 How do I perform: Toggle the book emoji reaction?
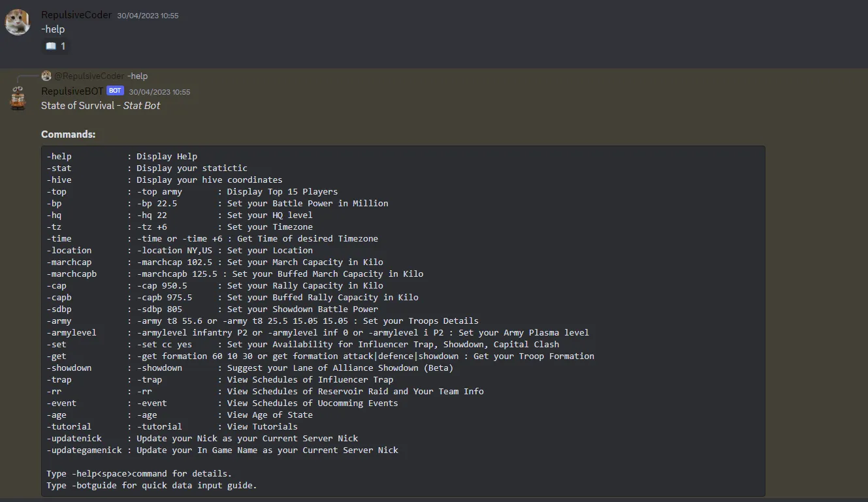56,46
